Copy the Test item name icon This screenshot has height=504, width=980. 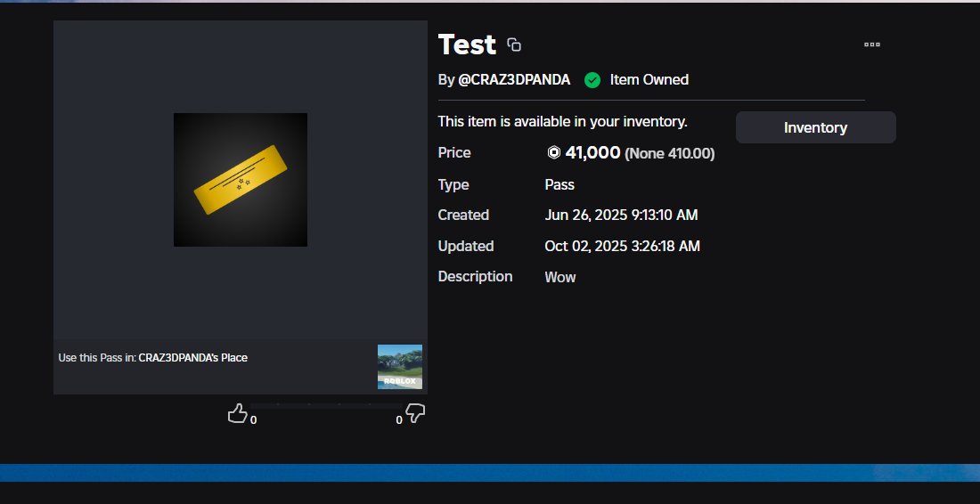514,45
